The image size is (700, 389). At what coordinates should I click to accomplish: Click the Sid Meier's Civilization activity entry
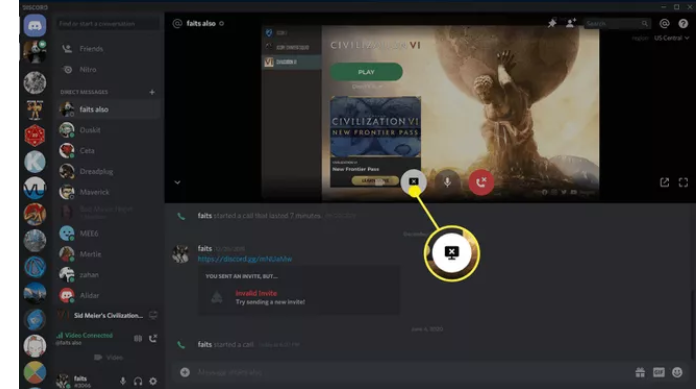[x=108, y=315]
